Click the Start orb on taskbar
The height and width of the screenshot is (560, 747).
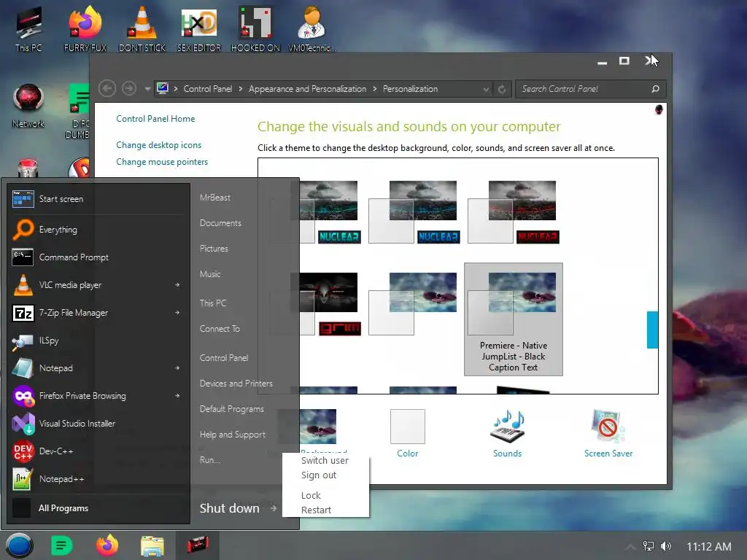[x=20, y=545]
